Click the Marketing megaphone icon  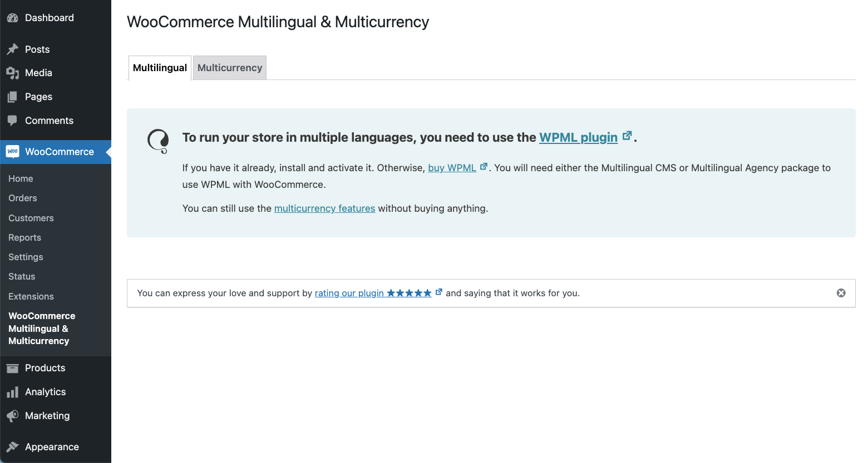pos(12,416)
